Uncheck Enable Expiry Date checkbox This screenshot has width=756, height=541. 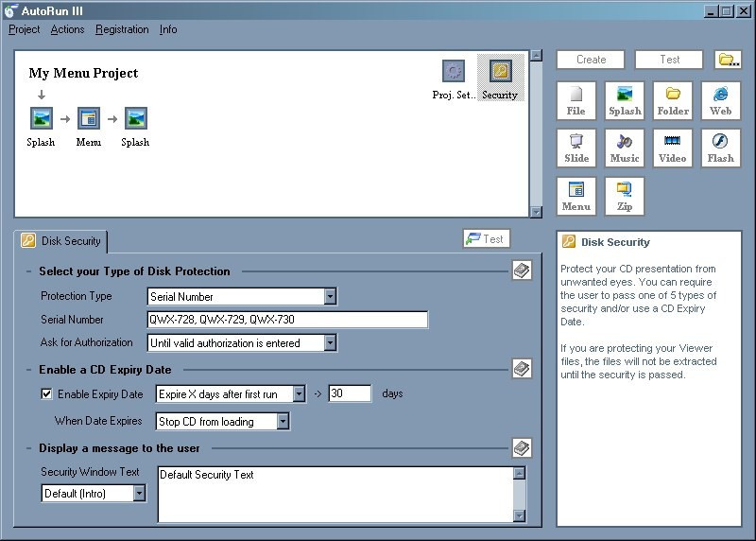click(x=46, y=393)
